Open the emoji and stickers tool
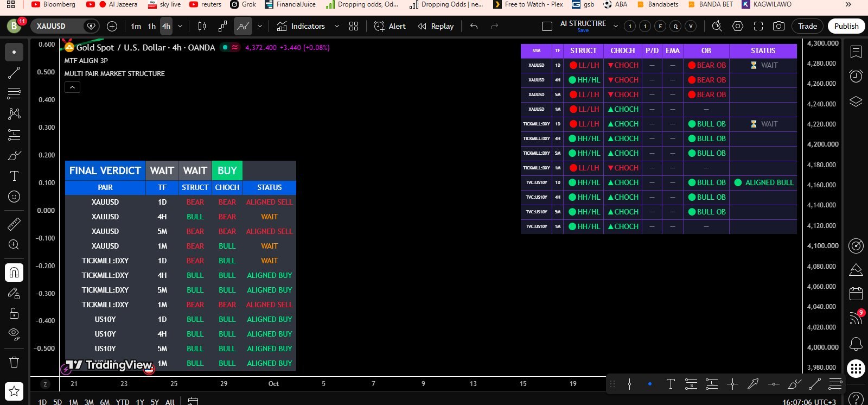The height and width of the screenshot is (405, 868). (14, 197)
